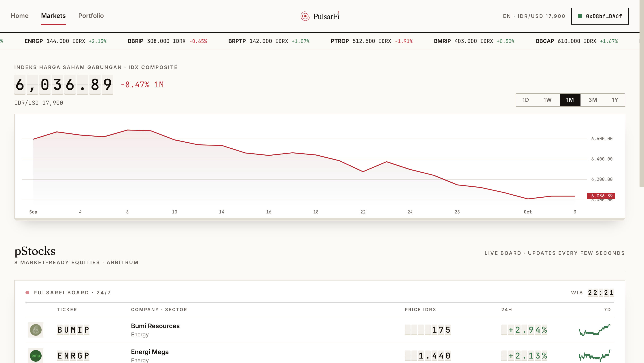
Task: Click the BUMIP +2.94% change value
Action: click(525, 330)
